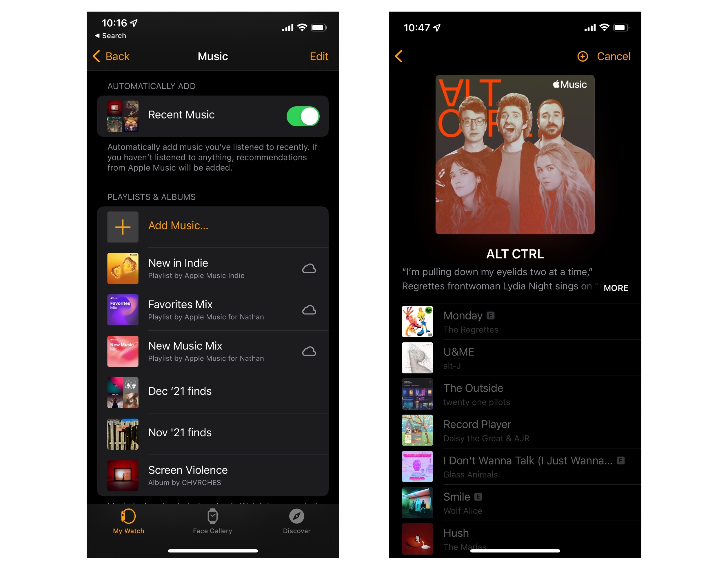This screenshot has width=728, height=569.
Task: Scroll down the playlists list
Action: tap(218, 355)
